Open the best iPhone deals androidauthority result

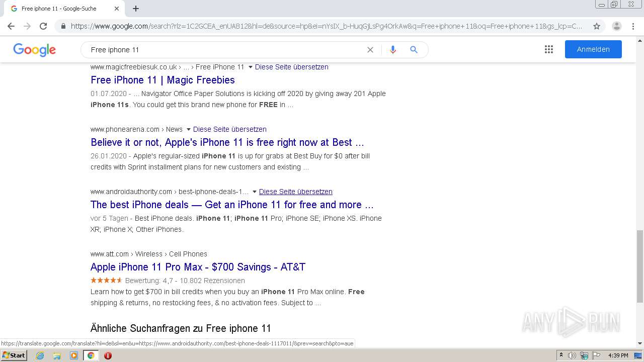point(232,205)
